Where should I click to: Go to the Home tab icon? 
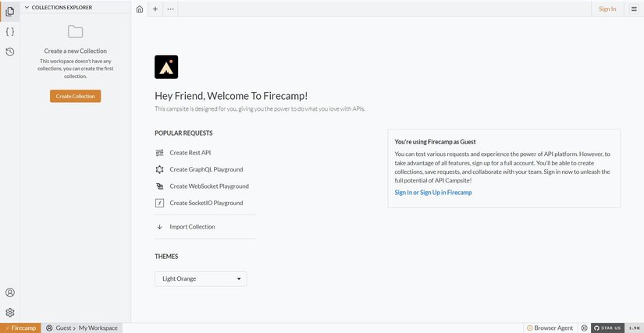tap(140, 9)
